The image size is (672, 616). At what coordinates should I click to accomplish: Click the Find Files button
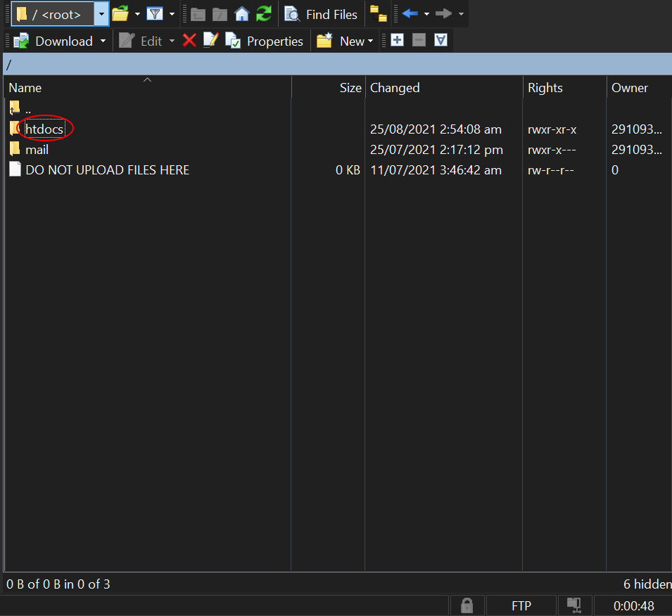pyautogui.click(x=321, y=14)
